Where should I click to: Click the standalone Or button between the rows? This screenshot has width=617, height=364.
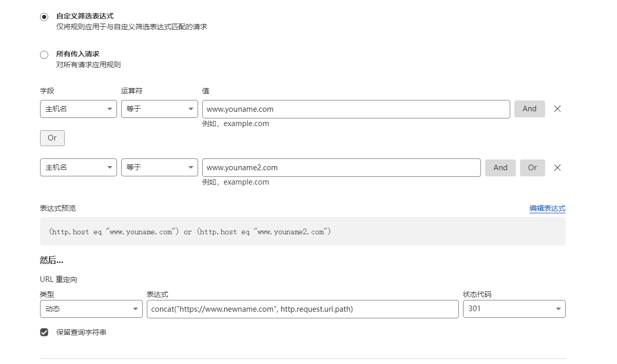pyautogui.click(x=52, y=138)
